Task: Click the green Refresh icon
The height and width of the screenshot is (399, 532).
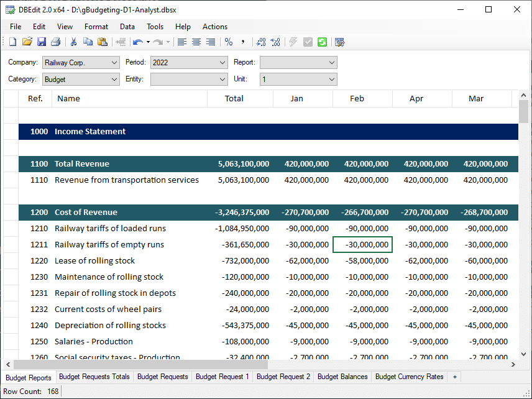Action: click(x=322, y=42)
